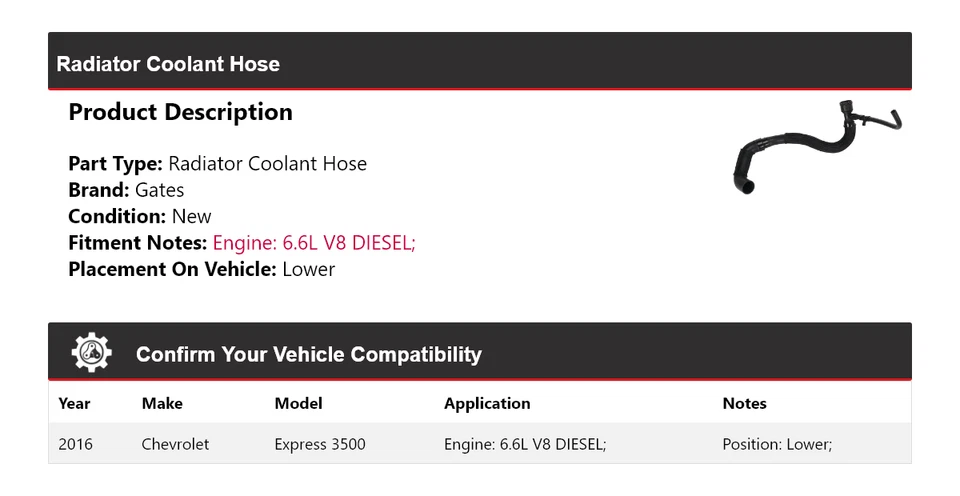960x496 pixels.
Task: Click the Part Type label line
Action: click(217, 164)
